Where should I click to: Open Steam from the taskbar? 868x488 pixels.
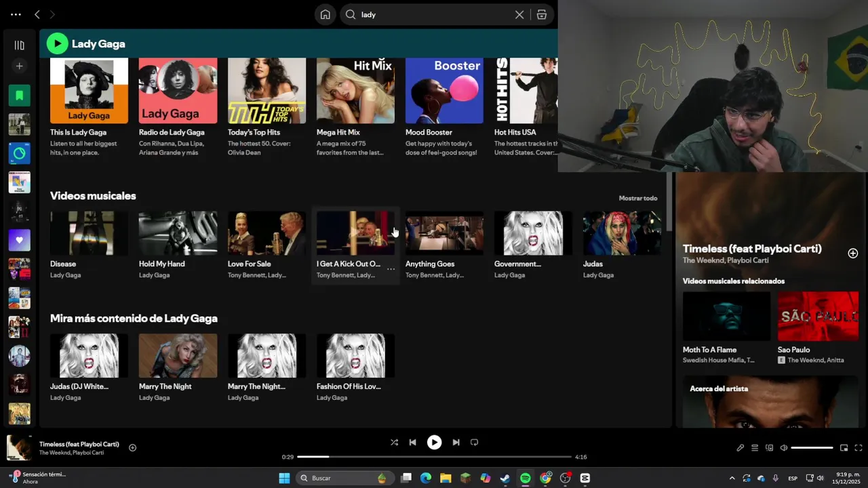click(505, 478)
